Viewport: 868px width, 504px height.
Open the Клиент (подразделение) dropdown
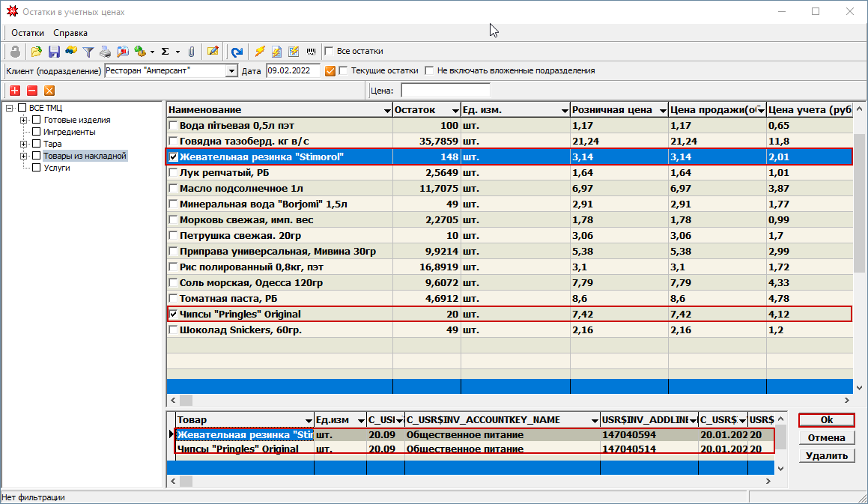(x=231, y=70)
